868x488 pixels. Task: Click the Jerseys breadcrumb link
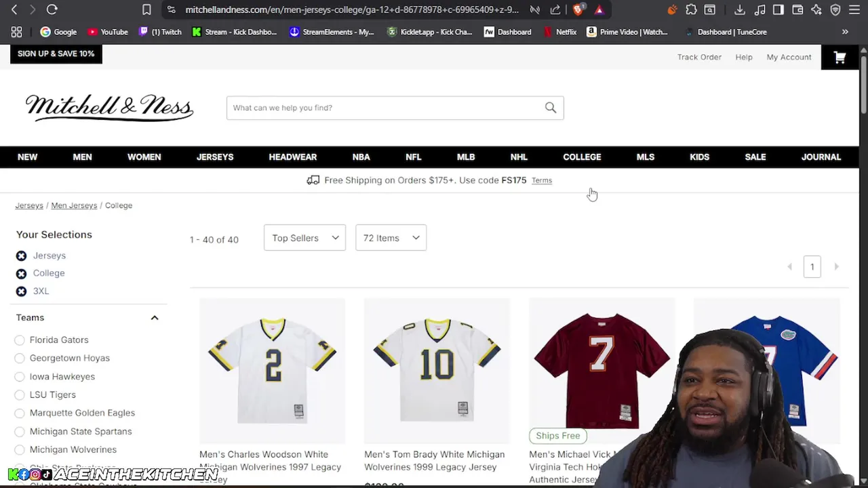[x=29, y=205]
